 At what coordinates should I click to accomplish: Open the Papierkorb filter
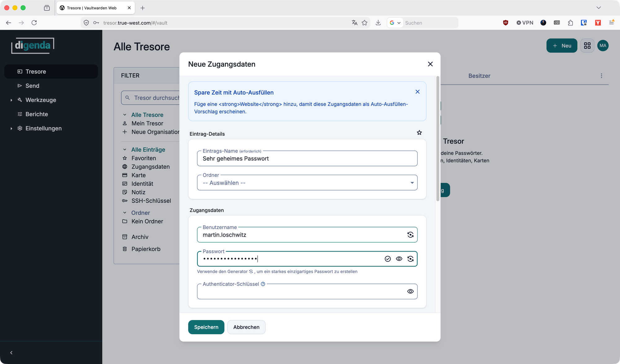click(146, 249)
